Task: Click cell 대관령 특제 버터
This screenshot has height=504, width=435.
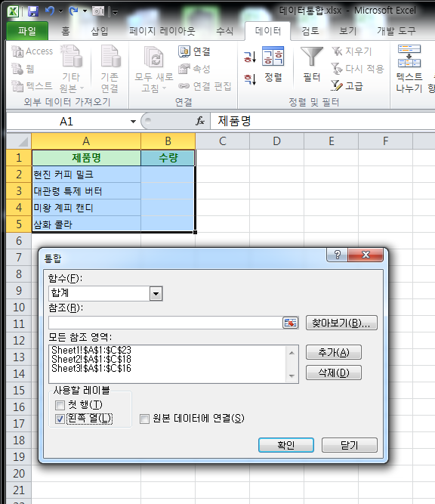Action: 86,191
